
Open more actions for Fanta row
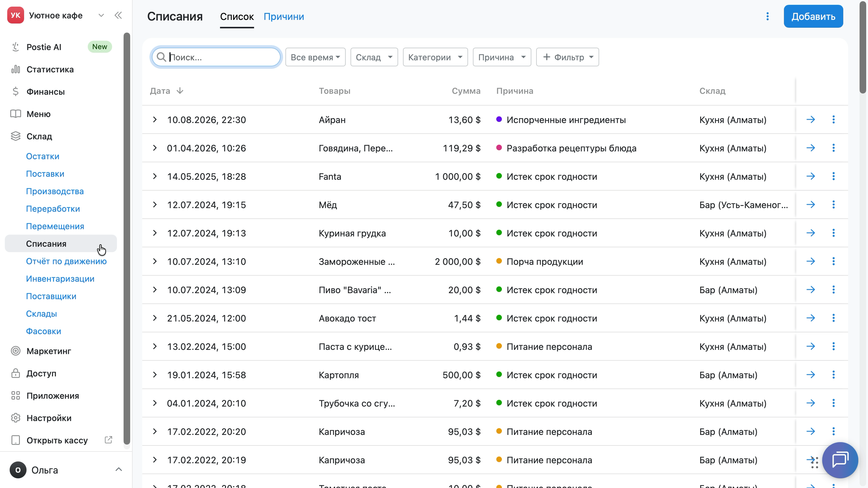pyautogui.click(x=833, y=176)
